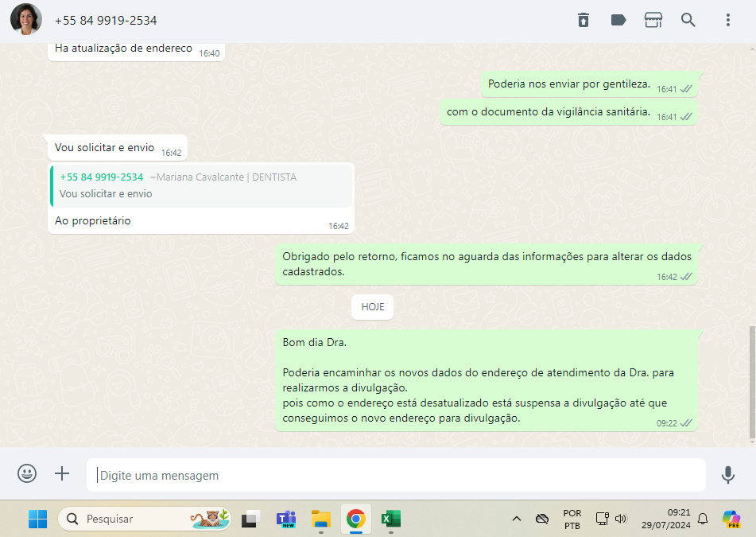Click the 'Digite uma mensagem' field
The width and height of the screenshot is (756, 537).
click(396, 475)
